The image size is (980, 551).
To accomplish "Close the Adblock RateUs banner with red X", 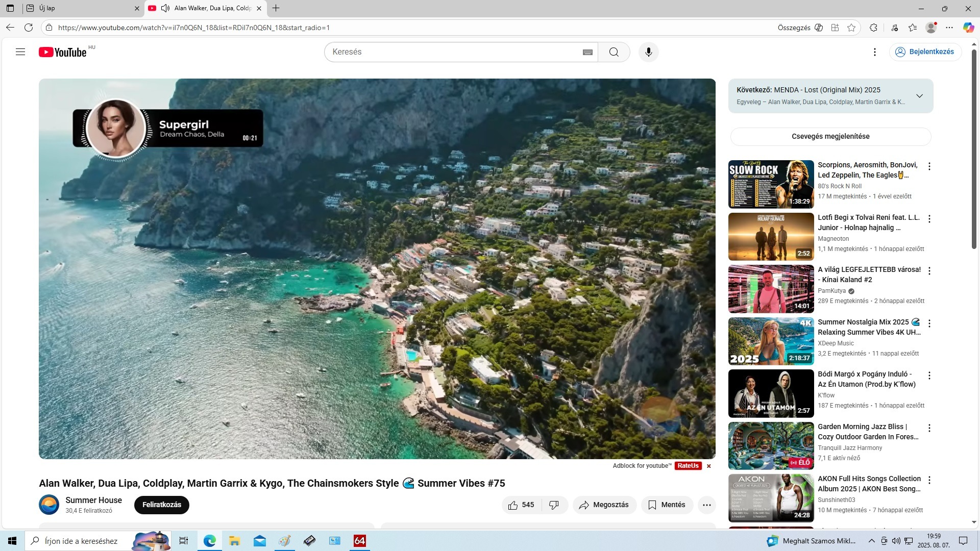I will (708, 466).
